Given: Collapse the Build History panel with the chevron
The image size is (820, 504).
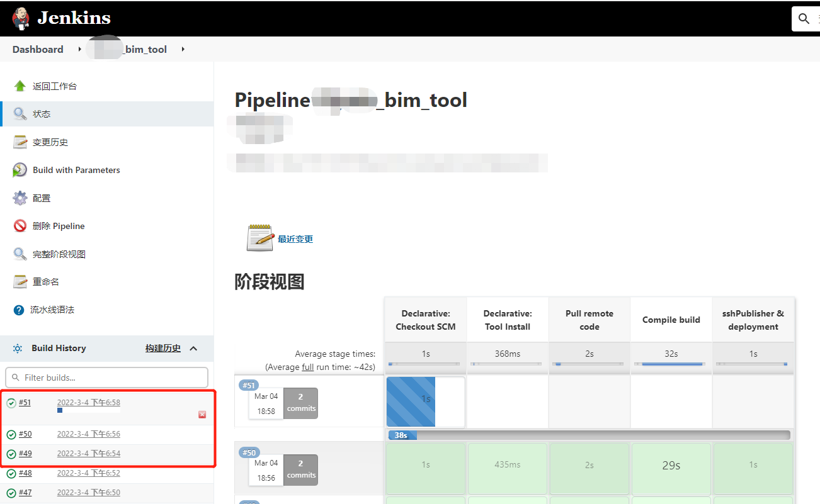Looking at the screenshot, I should click(x=193, y=349).
